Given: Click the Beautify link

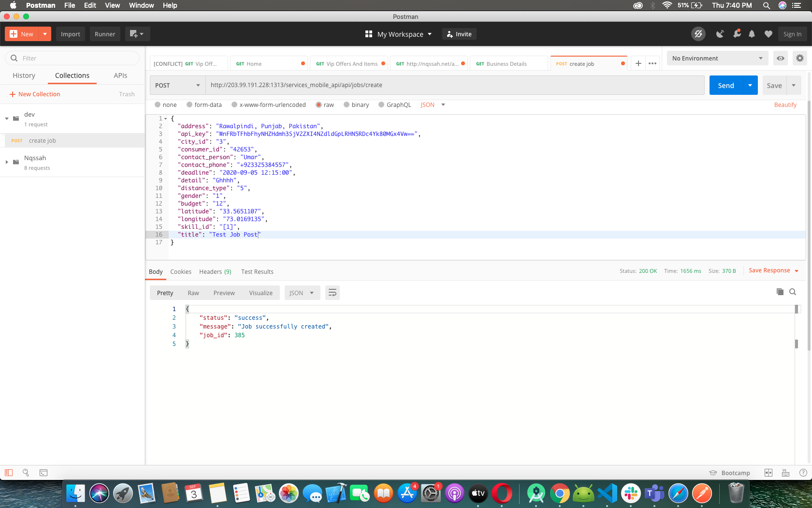Looking at the screenshot, I should 785,105.
